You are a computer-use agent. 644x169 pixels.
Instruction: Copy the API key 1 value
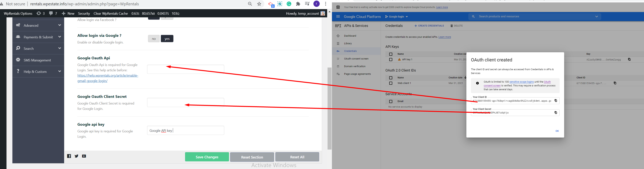(629, 59)
